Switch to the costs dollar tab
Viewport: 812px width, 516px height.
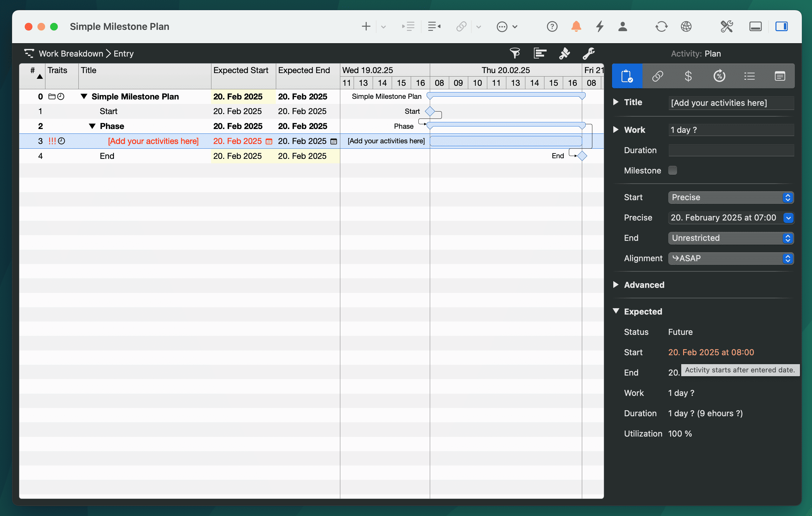(688, 76)
